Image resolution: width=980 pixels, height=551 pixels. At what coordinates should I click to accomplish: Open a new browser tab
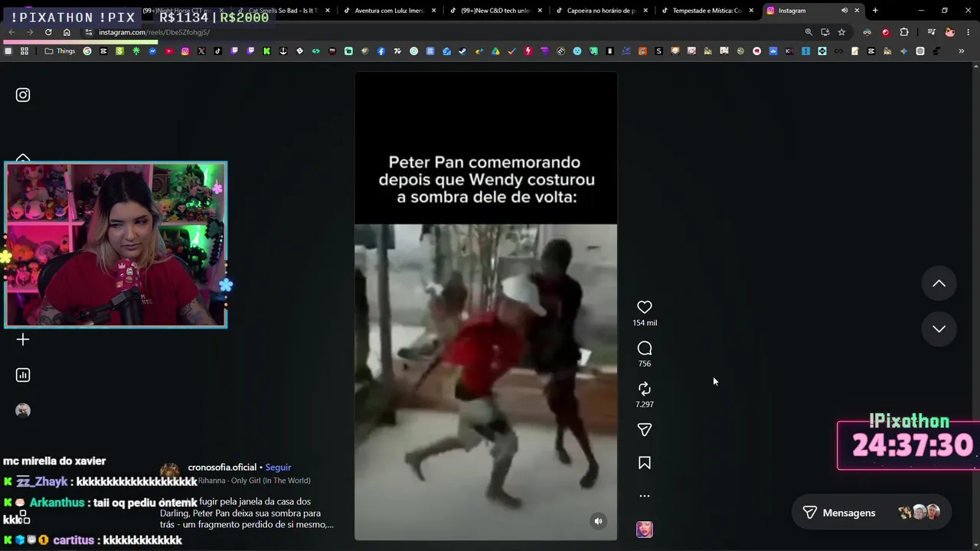[x=875, y=11]
